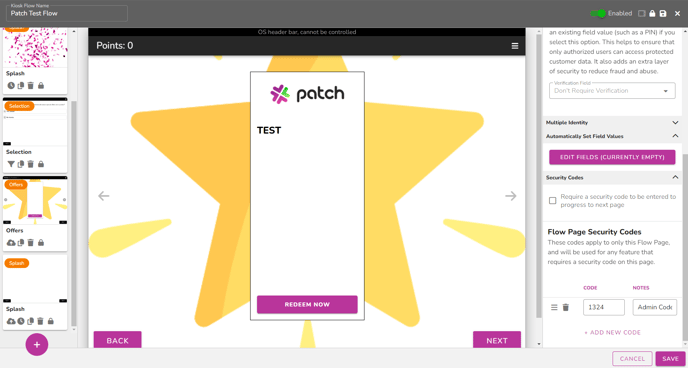688x368 pixels.
Task: Delete the Selection page
Action: 31,164
